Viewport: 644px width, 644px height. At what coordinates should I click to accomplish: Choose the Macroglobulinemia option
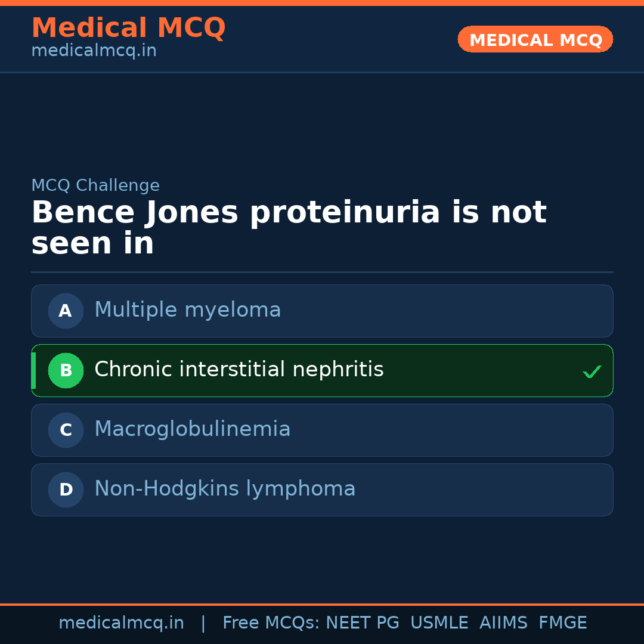tap(192, 429)
